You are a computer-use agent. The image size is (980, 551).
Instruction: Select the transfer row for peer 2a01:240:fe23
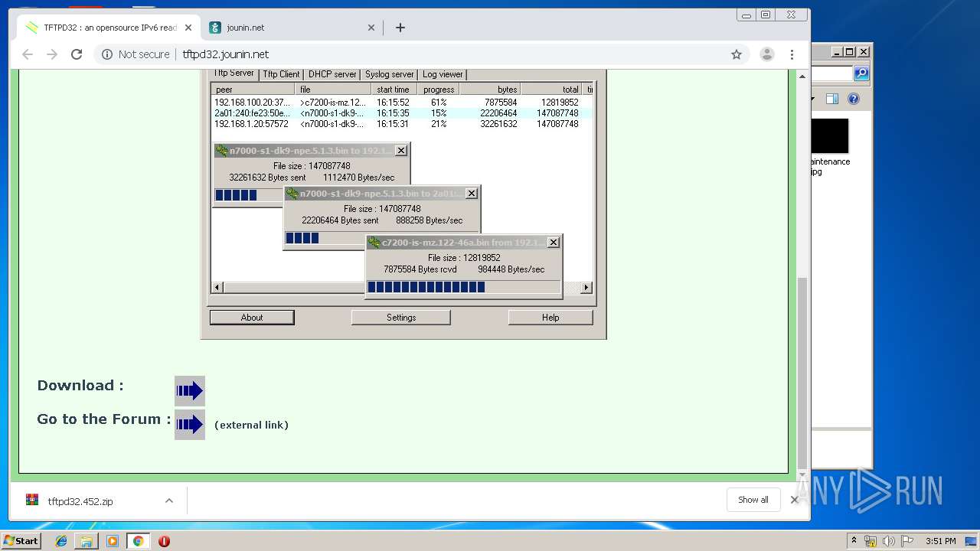pyautogui.click(x=402, y=112)
